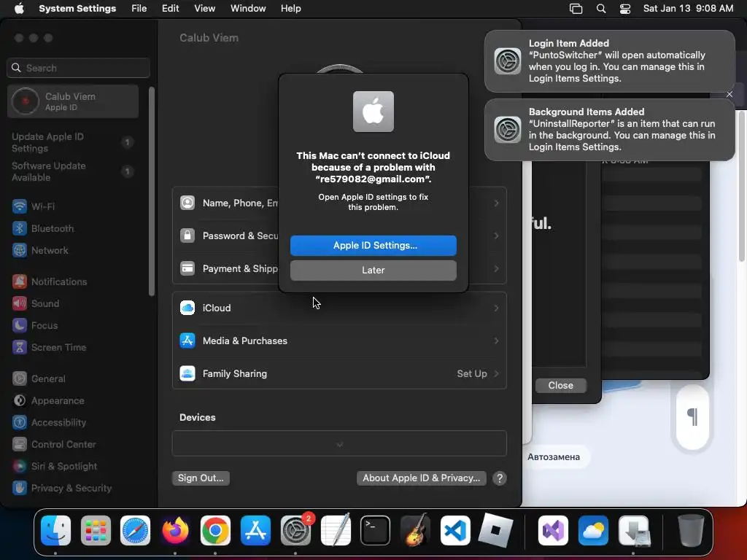Launch Safari from the Dock
The width and height of the screenshot is (747, 560).
135,531
